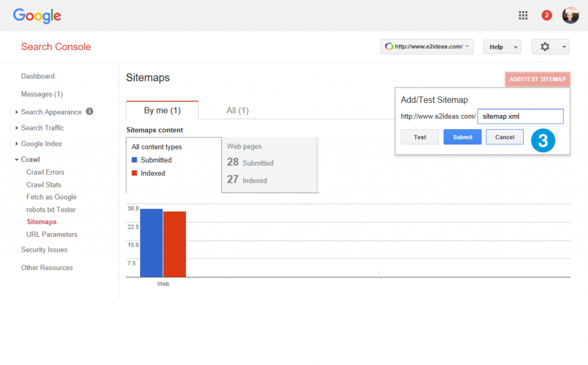The image size is (588, 365).
Task: Open URL Parameters page
Action: pyautogui.click(x=52, y=235)
